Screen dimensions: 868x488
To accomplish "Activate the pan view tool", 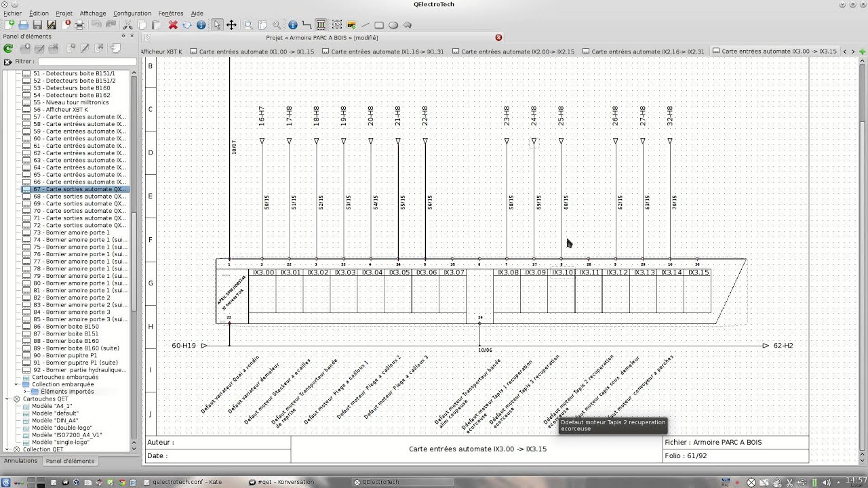I will (x=232, y=24).
